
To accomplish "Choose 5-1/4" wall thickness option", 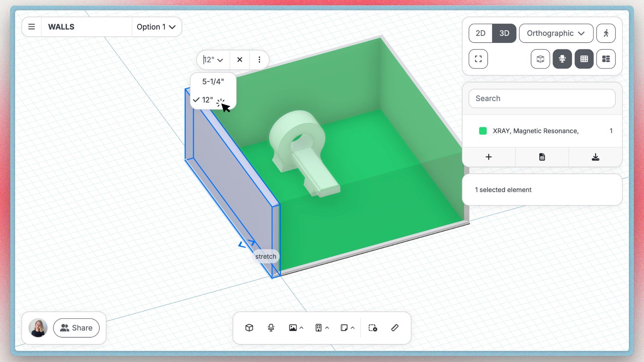I will (x=213, y=81).
